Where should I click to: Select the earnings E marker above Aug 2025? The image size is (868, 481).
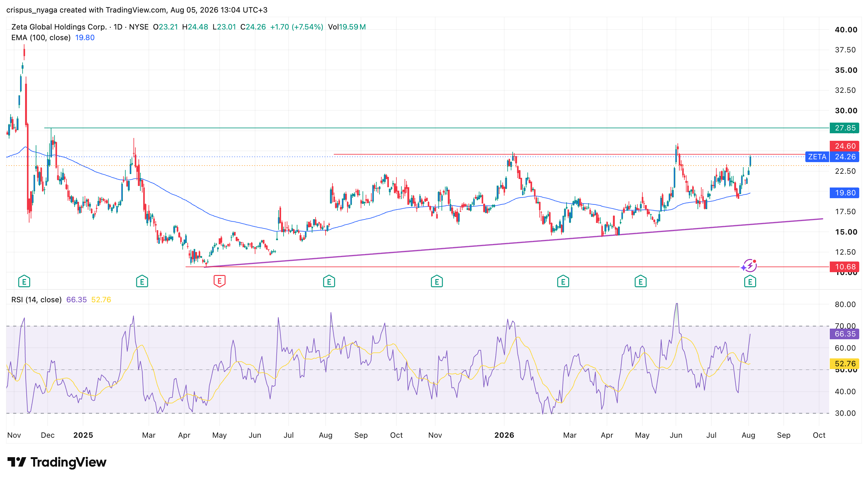(329, 281)
